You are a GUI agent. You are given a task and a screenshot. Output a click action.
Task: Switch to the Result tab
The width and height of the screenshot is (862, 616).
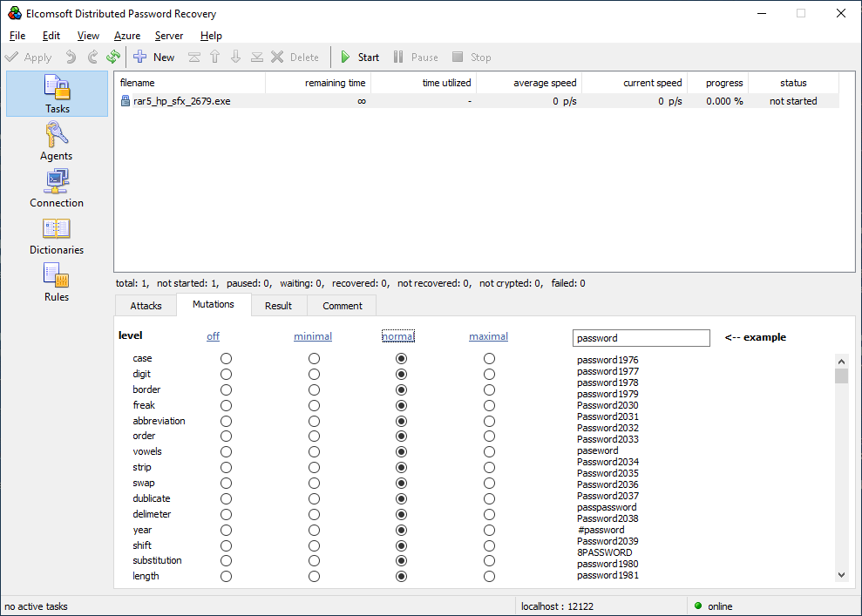[278, 306]
